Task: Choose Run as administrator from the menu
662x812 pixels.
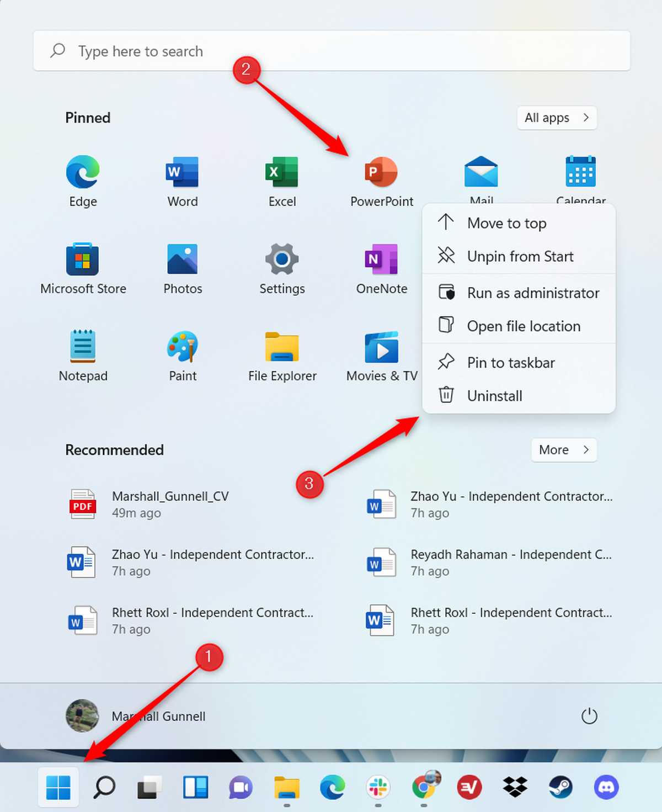Action: pos(533,293)
